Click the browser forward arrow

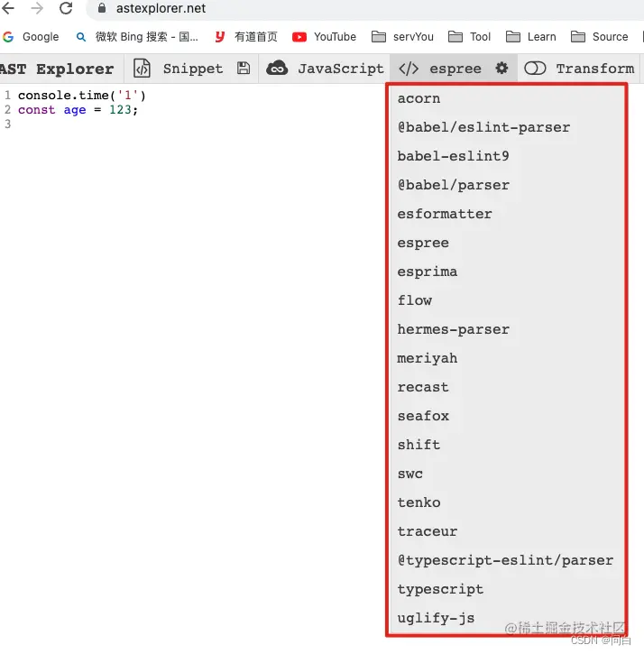pos(37,8)
